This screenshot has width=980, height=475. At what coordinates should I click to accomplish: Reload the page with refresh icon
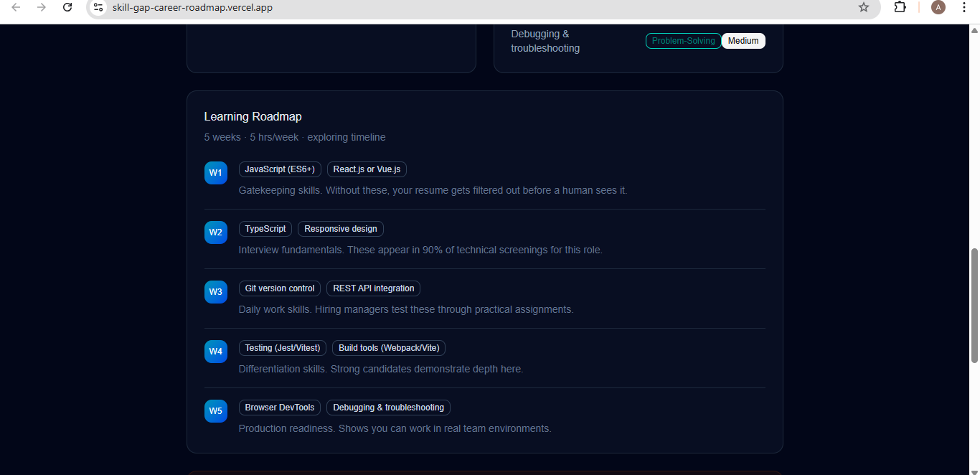pyautogui.click(x=67, y=7)
